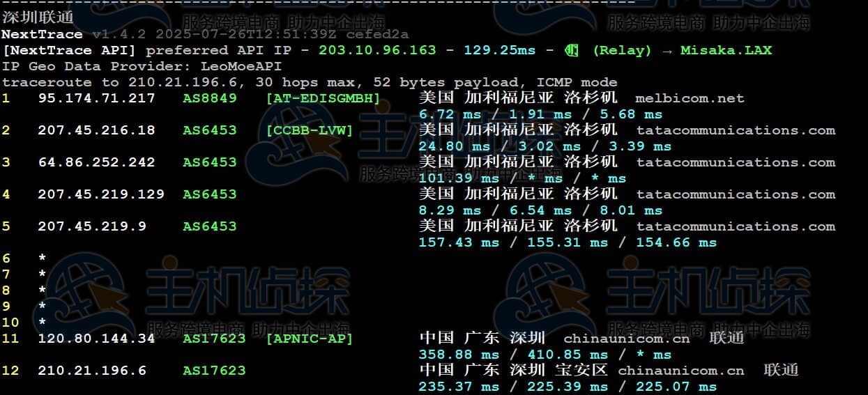Click chinaunicom.cn on hop 12
The height and width of the screenshot is (395, 868).
[681, 371]
